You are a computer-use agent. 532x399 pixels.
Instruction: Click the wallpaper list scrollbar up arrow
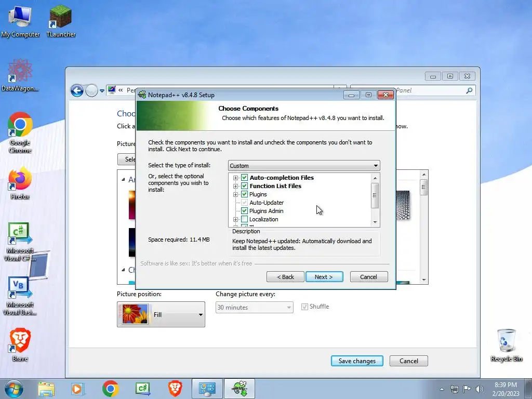(x=424, y=175)
